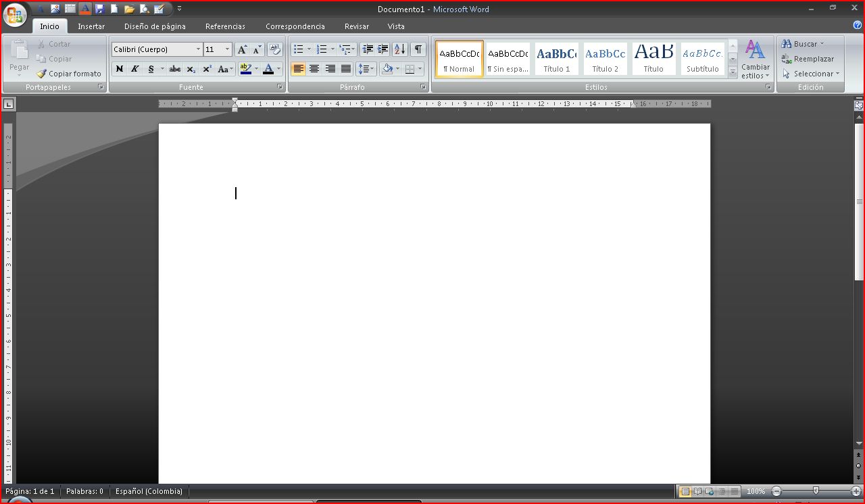Viewport: 865px width, 504px height.
Task: Toggle paragraph marks visibility
Action: [x=418, y=49]
